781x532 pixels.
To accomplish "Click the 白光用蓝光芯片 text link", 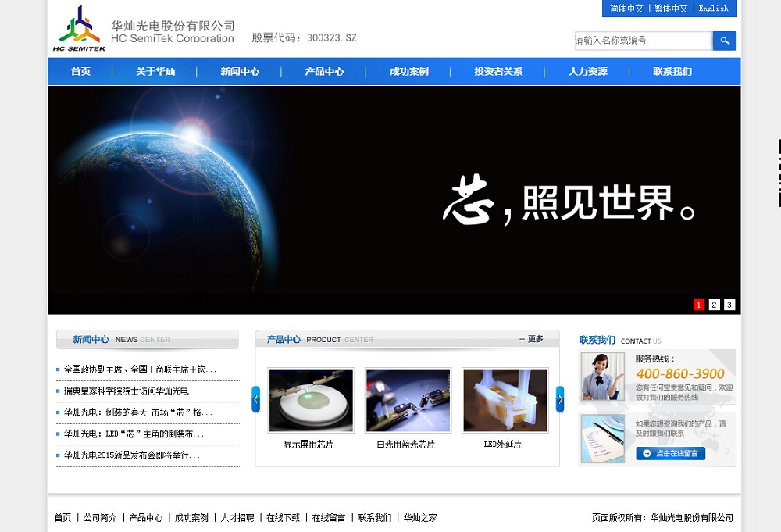I will coord(405,445).
